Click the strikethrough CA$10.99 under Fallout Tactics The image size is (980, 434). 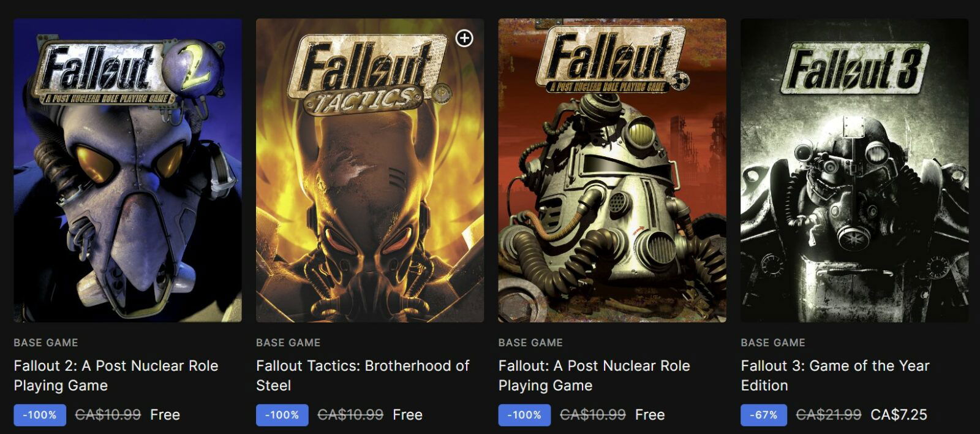(349, 414)
